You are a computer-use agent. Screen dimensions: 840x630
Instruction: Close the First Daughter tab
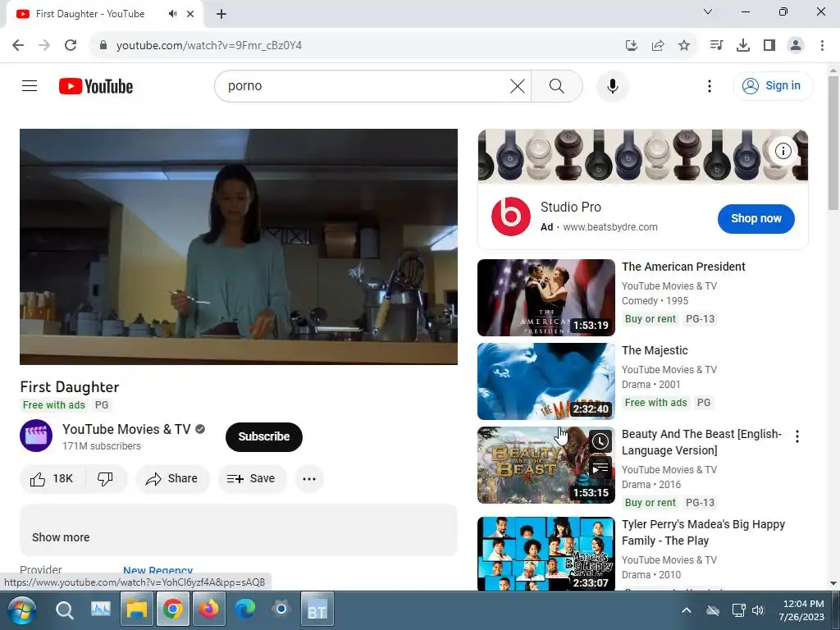point(190,14)
